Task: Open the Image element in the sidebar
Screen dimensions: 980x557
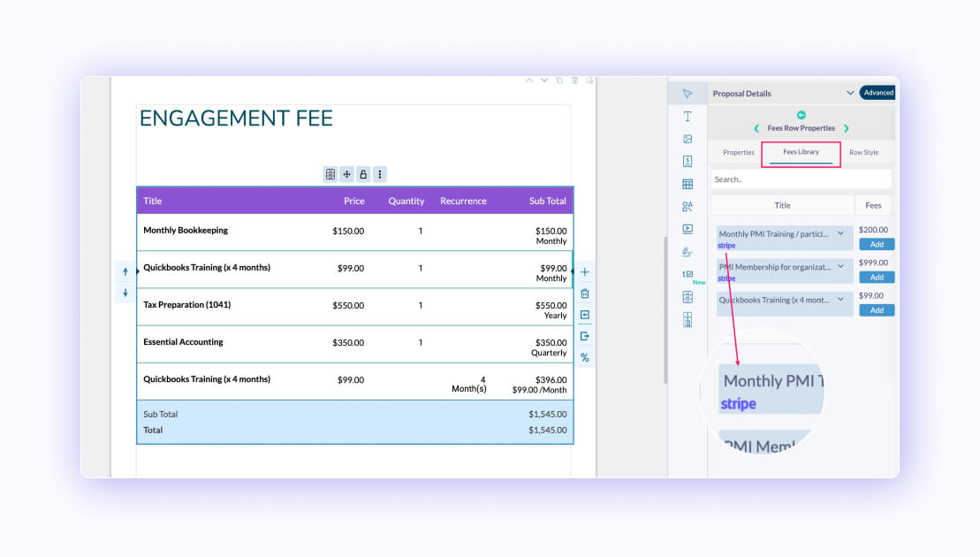Action: tap(688, 139)
